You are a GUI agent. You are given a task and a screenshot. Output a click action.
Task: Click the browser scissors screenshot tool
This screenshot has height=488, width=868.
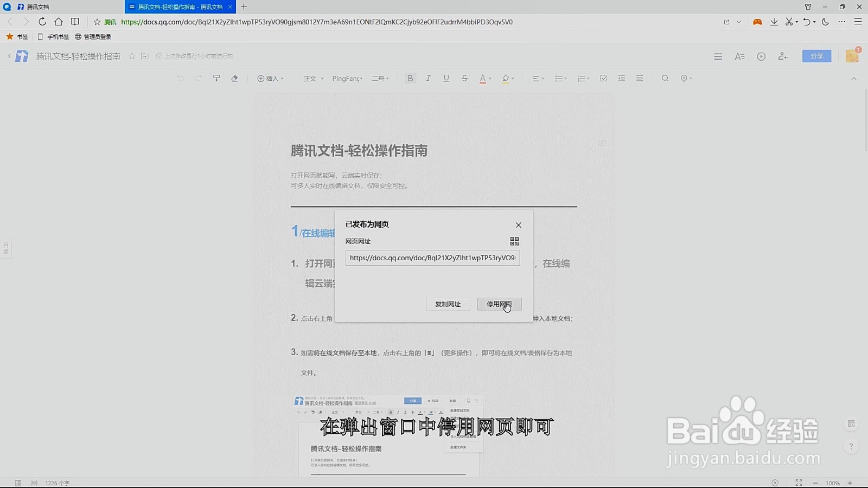coord(789,22)
